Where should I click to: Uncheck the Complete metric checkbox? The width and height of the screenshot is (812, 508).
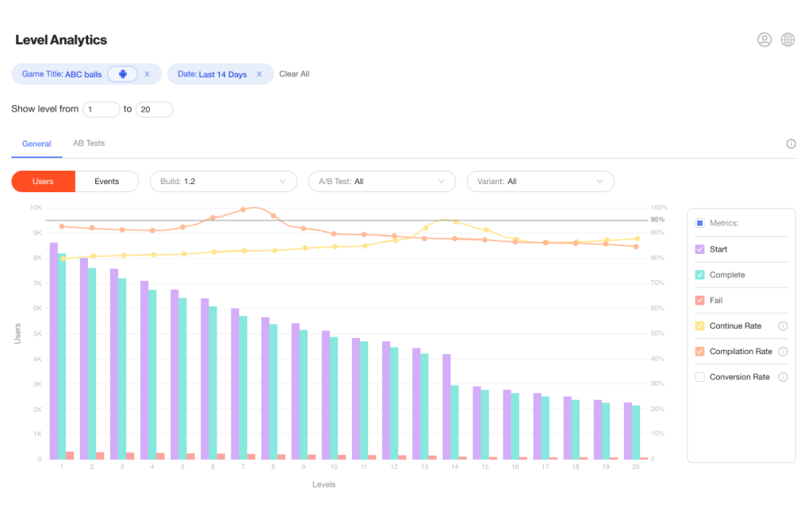699,275
